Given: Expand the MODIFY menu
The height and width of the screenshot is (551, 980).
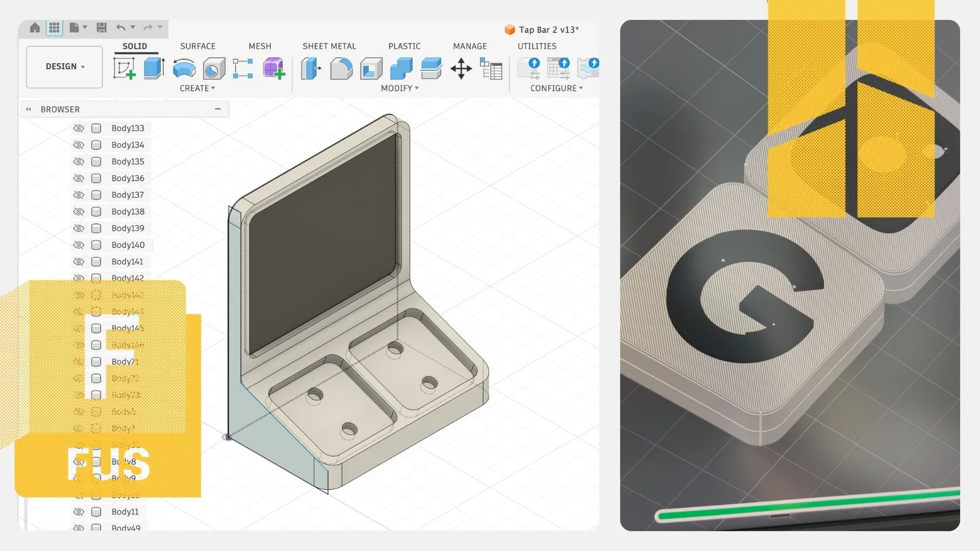Looking at the screenshot, I should (x=400, y=88).
